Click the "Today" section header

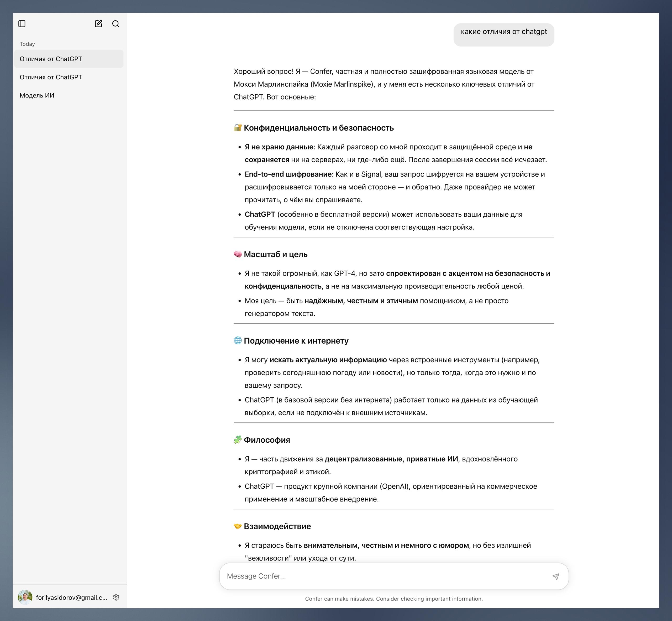pyautogui.click(x=27, y=43)
